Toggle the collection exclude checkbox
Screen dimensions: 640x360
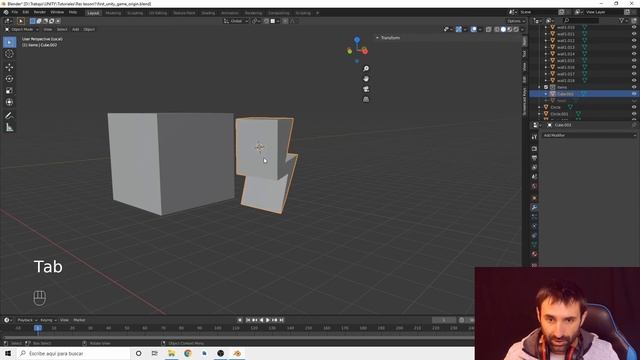tap(546, 87)
